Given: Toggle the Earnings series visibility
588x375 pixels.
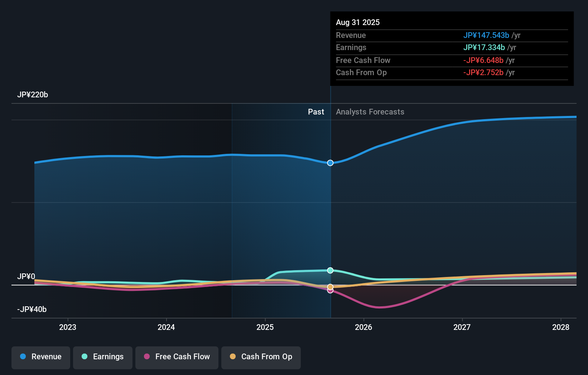Looking at the screenshot, I should (102, 357).
